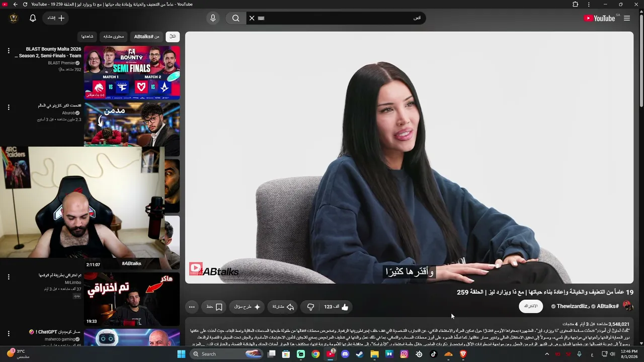Image resolution: width=644 pixels, height=362 pixels.
Task: Open OBS Studio from the taskbar
Action: [419, 354]
